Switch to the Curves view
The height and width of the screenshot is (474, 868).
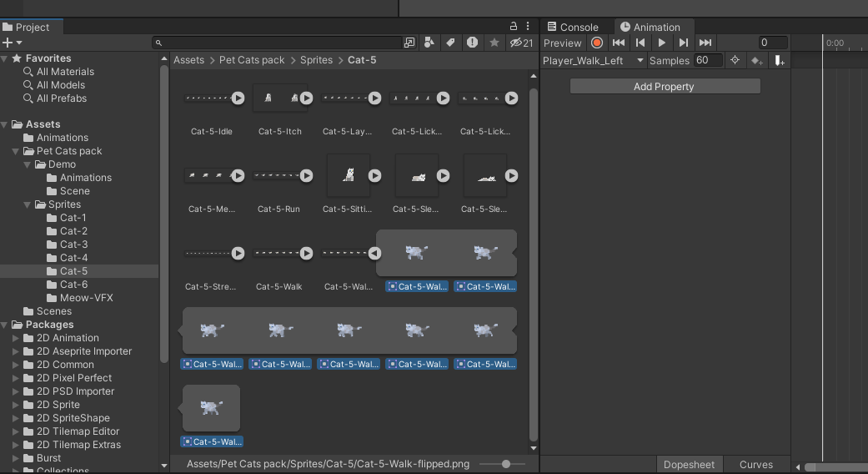click(756, 465)
